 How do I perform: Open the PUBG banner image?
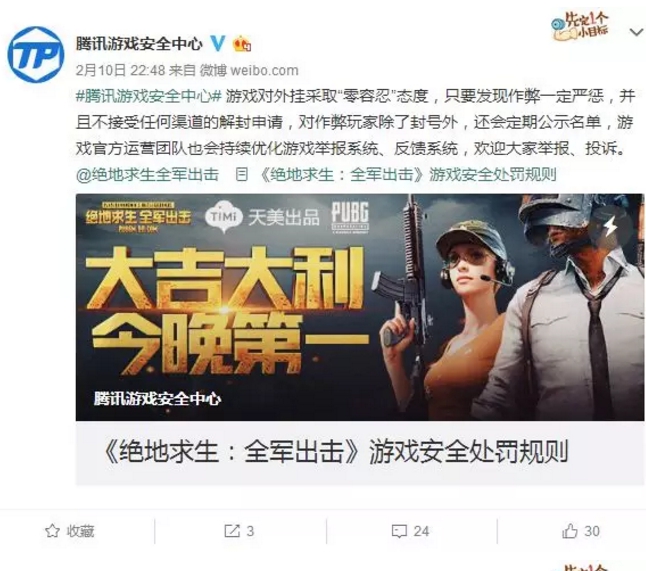(x=359, y=307)
